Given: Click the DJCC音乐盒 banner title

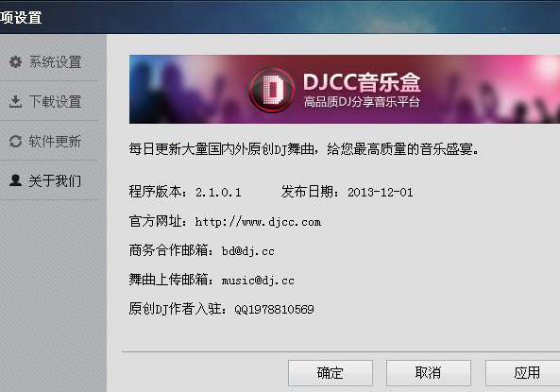Looking at the screenshot, I should [362, 82].
